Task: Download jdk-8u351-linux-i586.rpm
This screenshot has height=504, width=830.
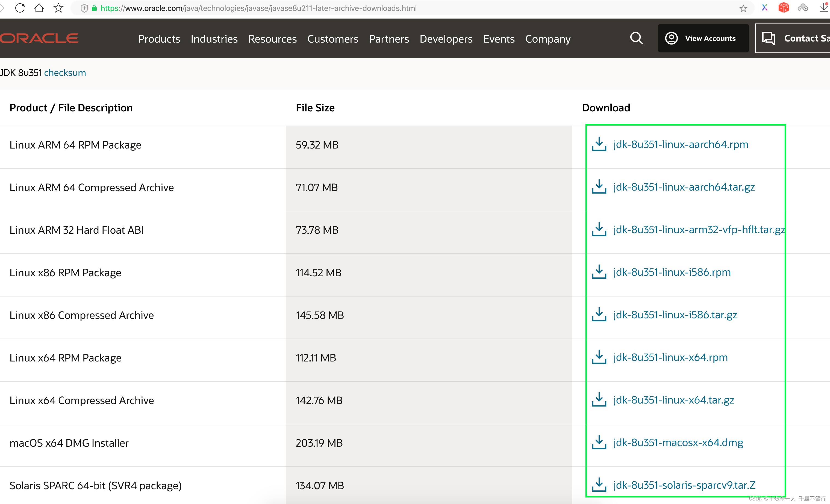Action: pos(672,272)
